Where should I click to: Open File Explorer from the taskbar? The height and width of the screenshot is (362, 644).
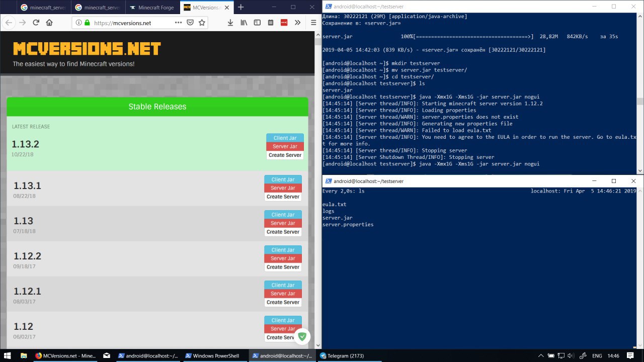(23, 355)
